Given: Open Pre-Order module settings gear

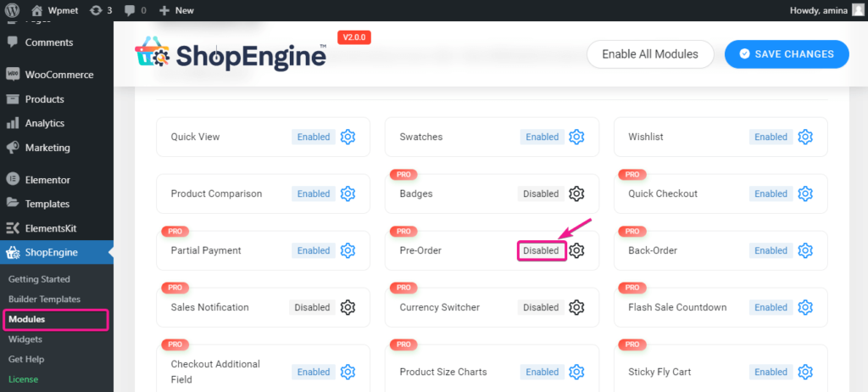Looking at the screenshot, I should pyautogui.click(x=576, y=250).
